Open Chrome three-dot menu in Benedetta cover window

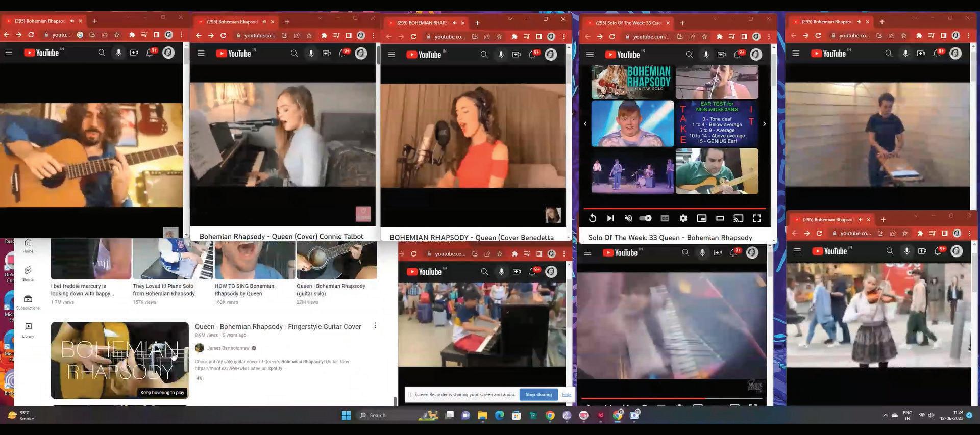[563, 37]
